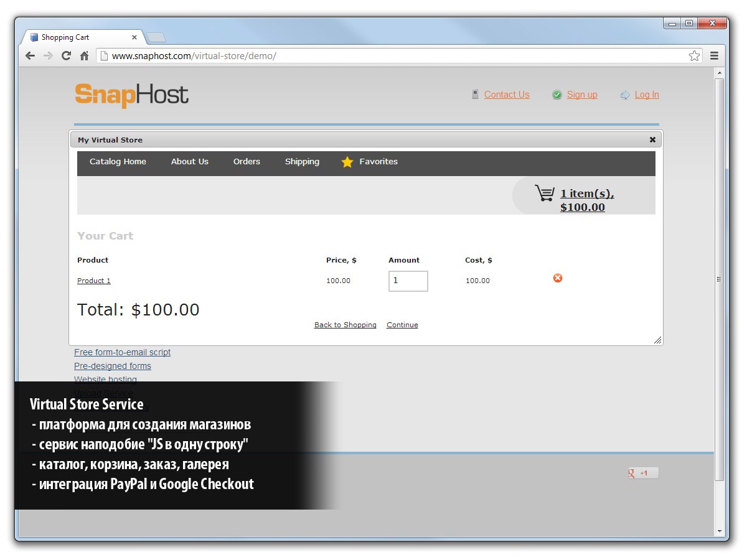The height and width of the screenshot is (560, 747).
Task: Open Catalog Home menu item
Action: tap(118, 162)
